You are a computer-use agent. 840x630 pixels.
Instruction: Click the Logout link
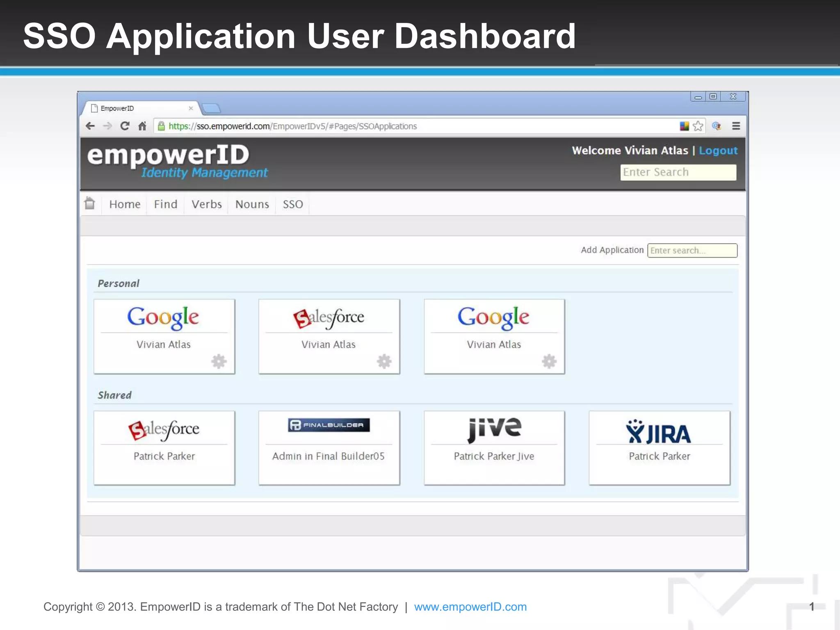[718, 151]
